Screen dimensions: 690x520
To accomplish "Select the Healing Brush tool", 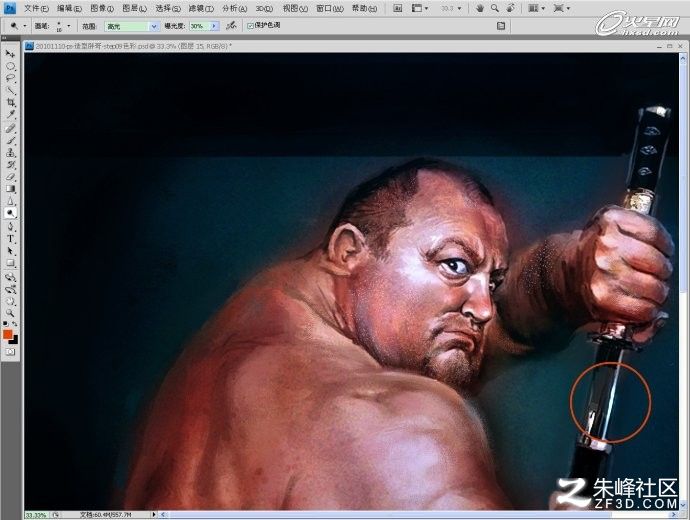I will coord(11,129).
